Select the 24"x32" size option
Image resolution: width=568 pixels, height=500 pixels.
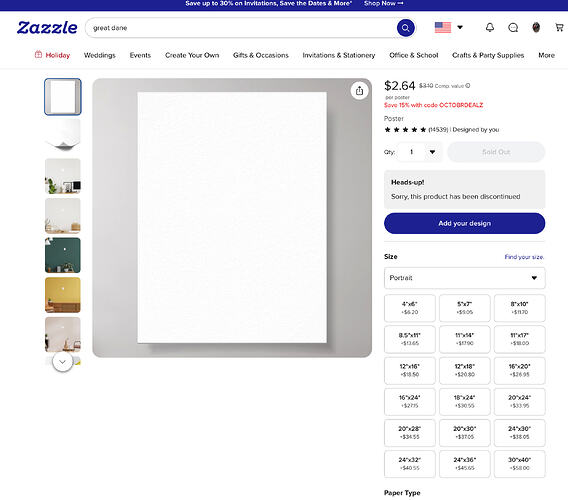409,464
